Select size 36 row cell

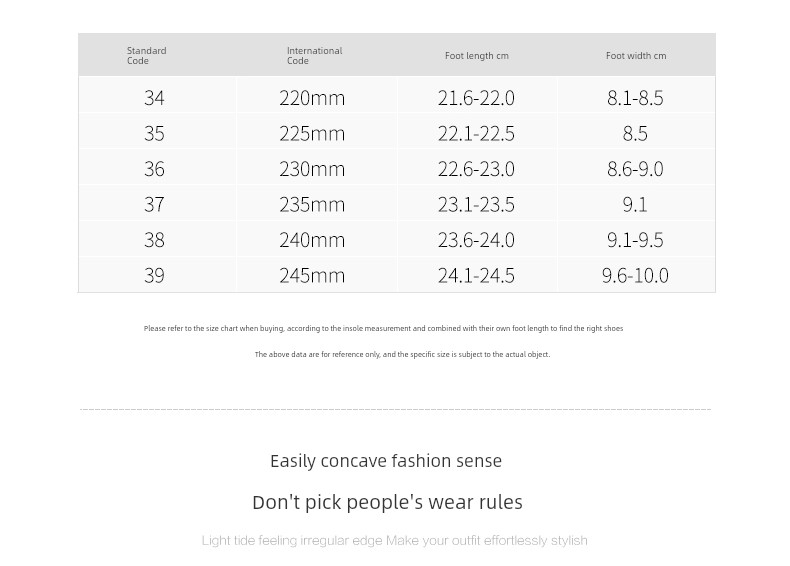coord(154,169)
